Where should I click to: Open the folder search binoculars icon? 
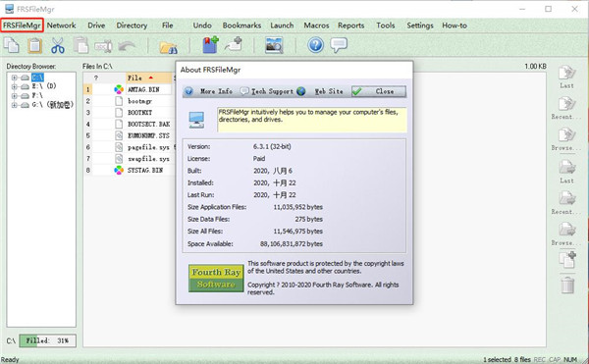[x=169, y=47]
